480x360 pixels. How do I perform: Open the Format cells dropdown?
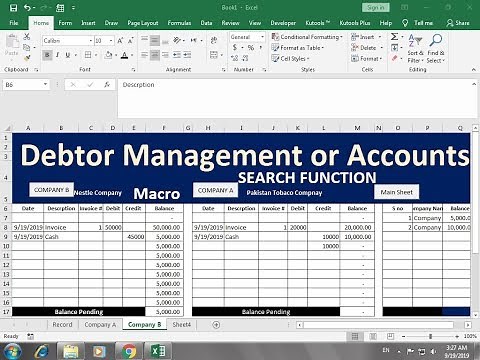click(x=367, y=59)
